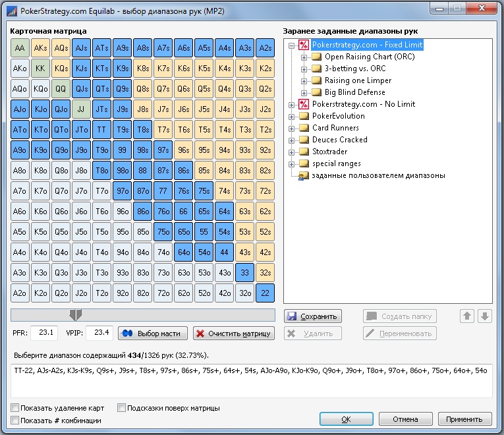
Task: Expand the Raising one Limper node
Action: [304, 81]
